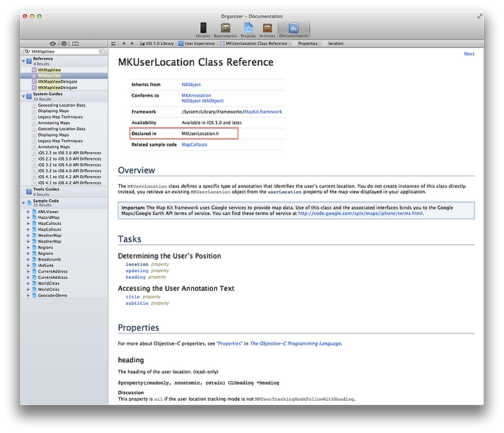504x433 pixels.
Task: Open first Annotating Maps guide
Action: [x=54, y=123]
